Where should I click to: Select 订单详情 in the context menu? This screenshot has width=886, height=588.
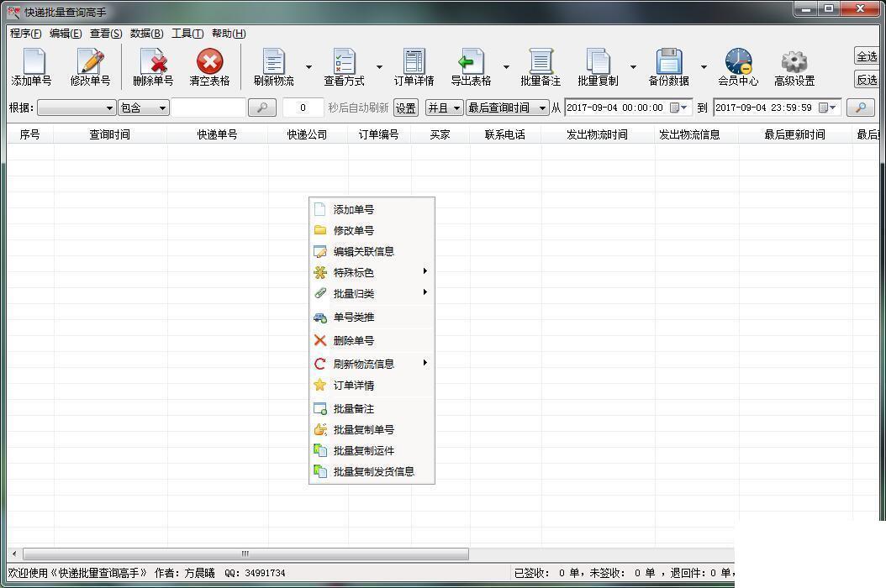(x=372, y=386)
